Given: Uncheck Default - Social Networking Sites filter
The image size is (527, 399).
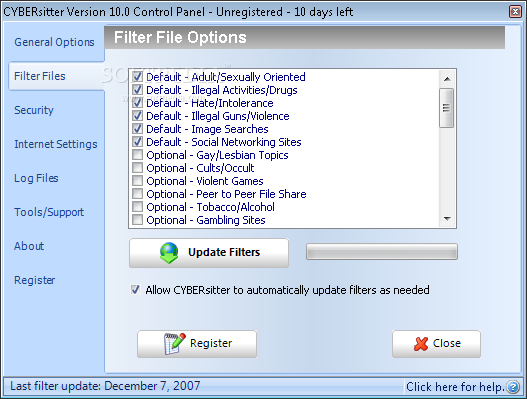Looking at the screenshot, I should [137, 142].
